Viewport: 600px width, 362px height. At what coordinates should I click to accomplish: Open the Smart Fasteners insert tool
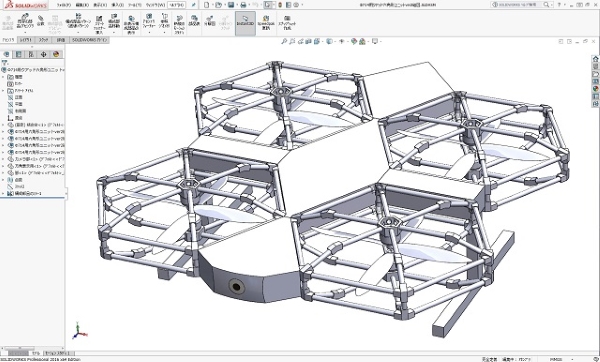tap(99, 25)
